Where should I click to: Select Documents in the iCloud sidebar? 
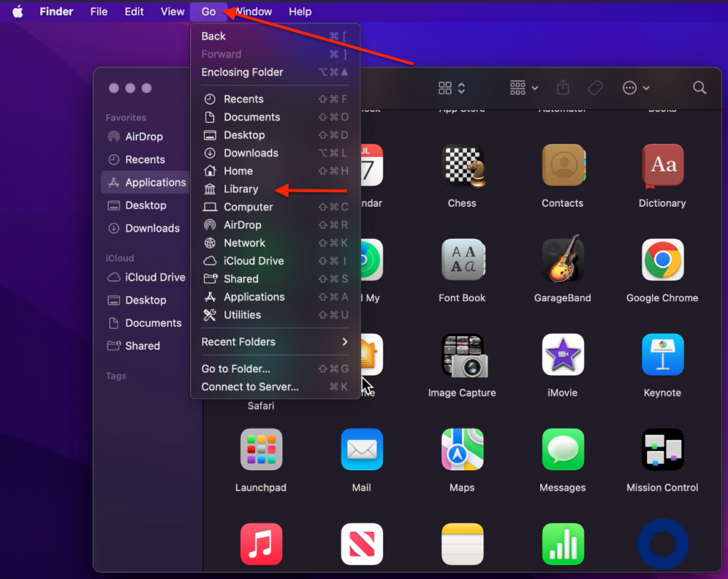pyautogui.click(x=145, y=323)
